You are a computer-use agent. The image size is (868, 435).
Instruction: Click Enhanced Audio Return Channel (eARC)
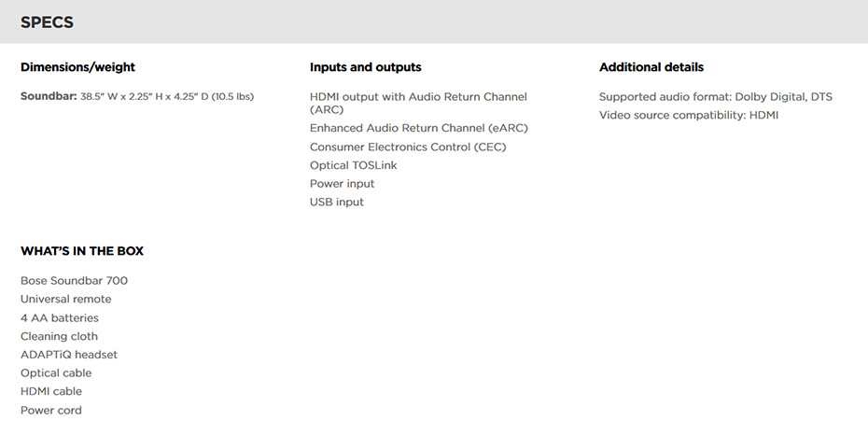(x=419, y=128)
